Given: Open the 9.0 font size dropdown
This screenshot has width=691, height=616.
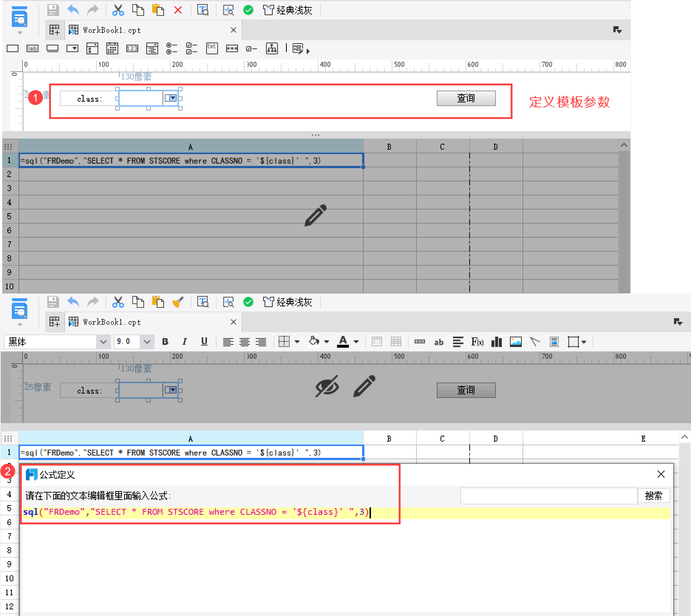Looking at the screenshot, I should click(147, 342).
